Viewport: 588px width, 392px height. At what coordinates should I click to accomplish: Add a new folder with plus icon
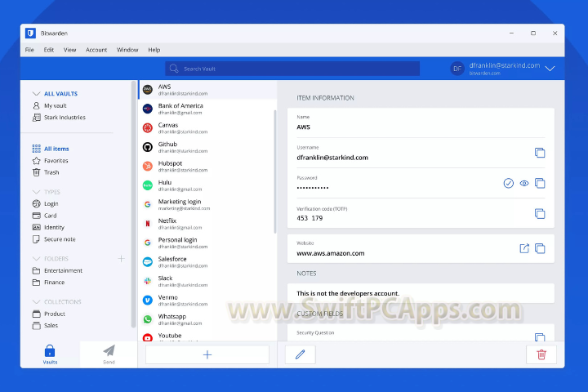[121, 258]
